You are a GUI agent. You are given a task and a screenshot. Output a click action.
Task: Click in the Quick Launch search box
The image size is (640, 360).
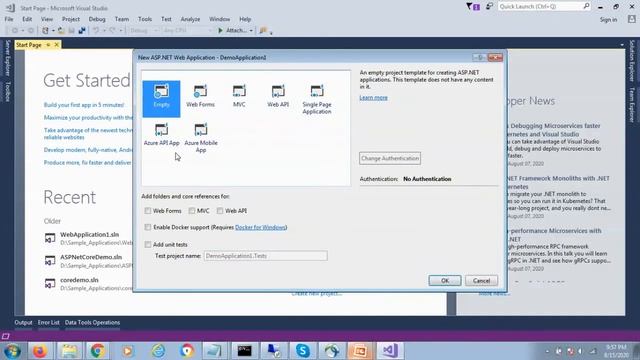click(x=544, y=7)
